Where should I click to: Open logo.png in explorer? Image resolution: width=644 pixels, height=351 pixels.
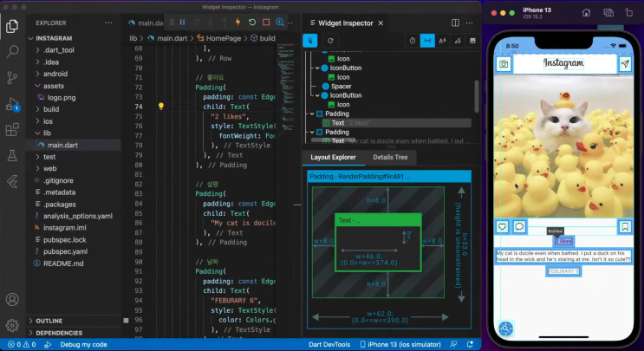pos(62,98)
